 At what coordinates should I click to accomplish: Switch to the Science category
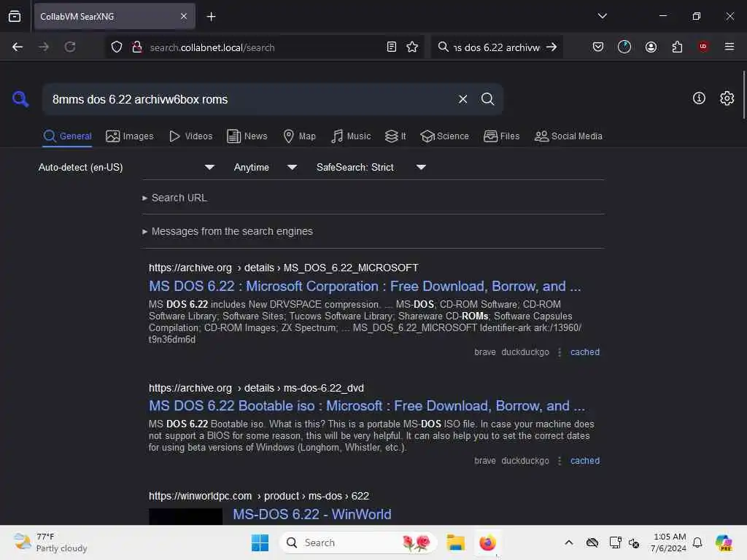click(444, 136)
